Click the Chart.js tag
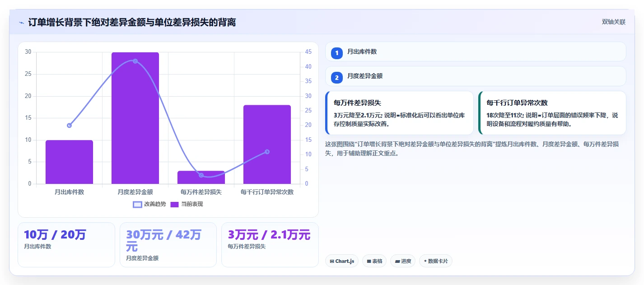The image size is (644, 285). coord(342,261)
